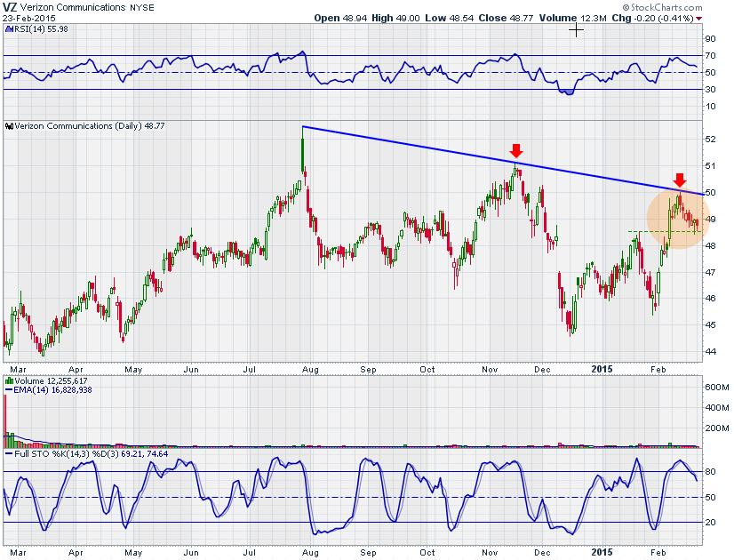Image resolution: width=734 pixels, height=560 pixels.
Task: Select the Verizon Communications NYSE title
Action: [87, 7]
